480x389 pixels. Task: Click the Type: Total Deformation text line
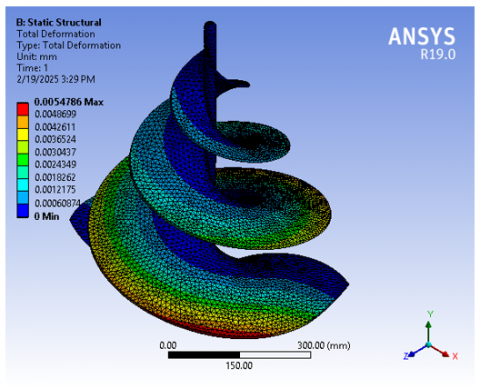(69, 45)
